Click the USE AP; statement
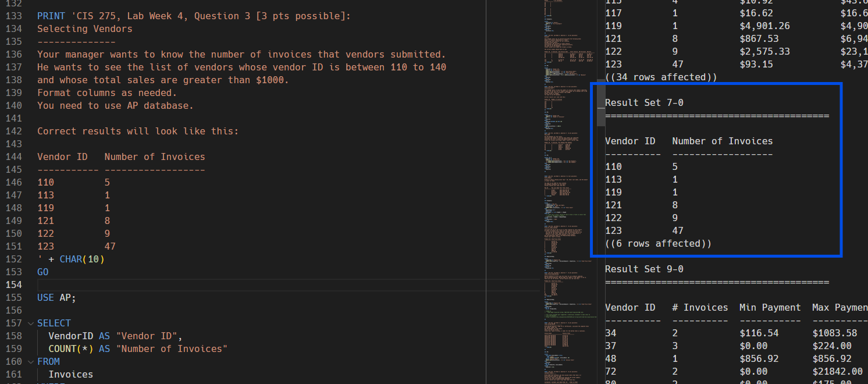This screenshot has height=384, width=868. click(56, 297)
